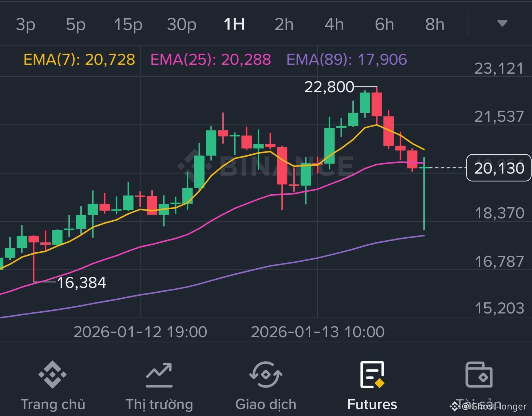Screen dimensions: 532x416
Task: Tap the EMA(89) indicator label
Action: (347, 60)
